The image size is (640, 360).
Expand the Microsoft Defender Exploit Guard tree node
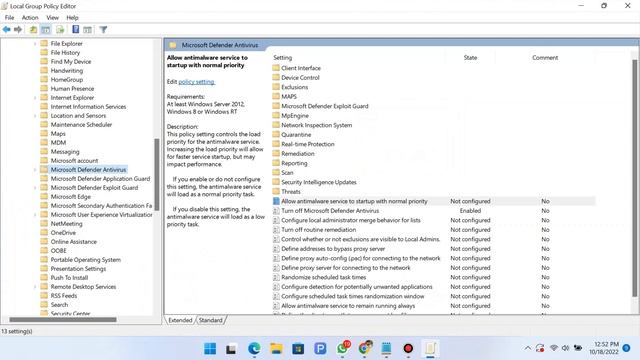point(35,188)
